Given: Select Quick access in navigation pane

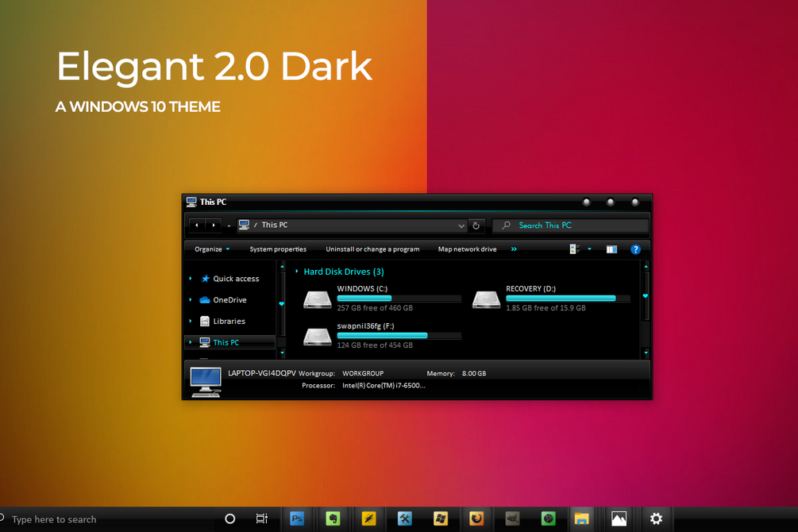Looking at the screenshot, I should coord(236,279).
